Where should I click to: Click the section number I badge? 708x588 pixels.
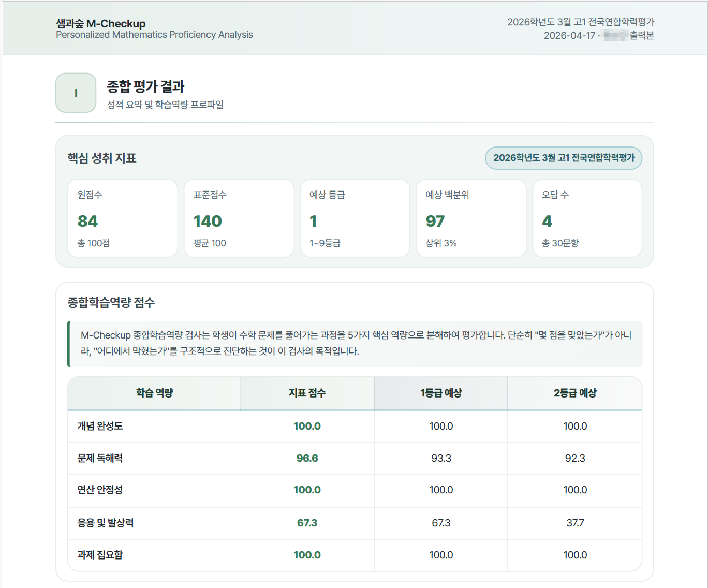point(76,93)
